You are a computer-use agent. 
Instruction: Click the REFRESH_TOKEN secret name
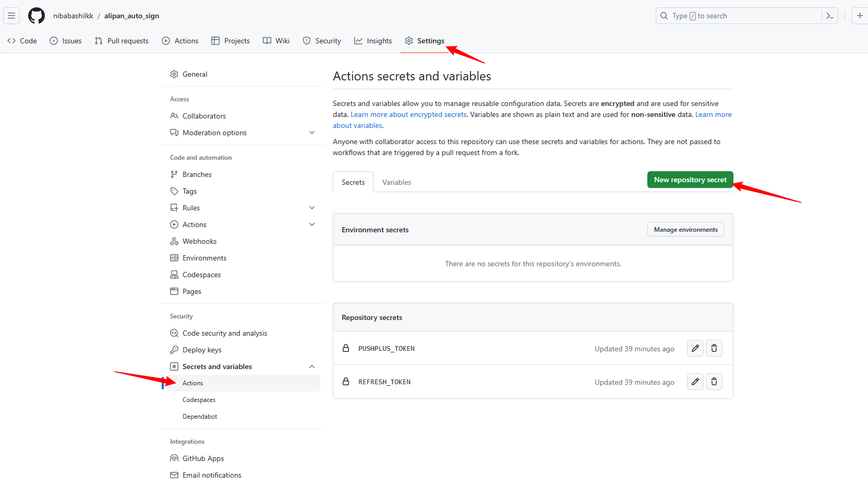[384, 382]
